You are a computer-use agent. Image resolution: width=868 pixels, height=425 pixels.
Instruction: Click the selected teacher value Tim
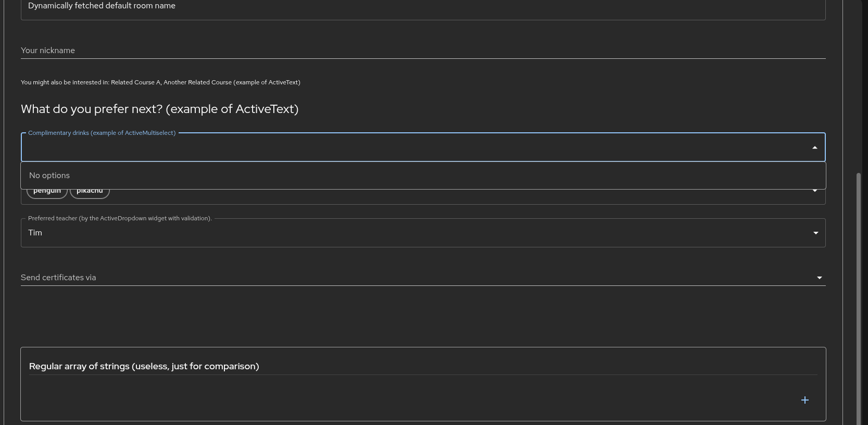(35, 233)
